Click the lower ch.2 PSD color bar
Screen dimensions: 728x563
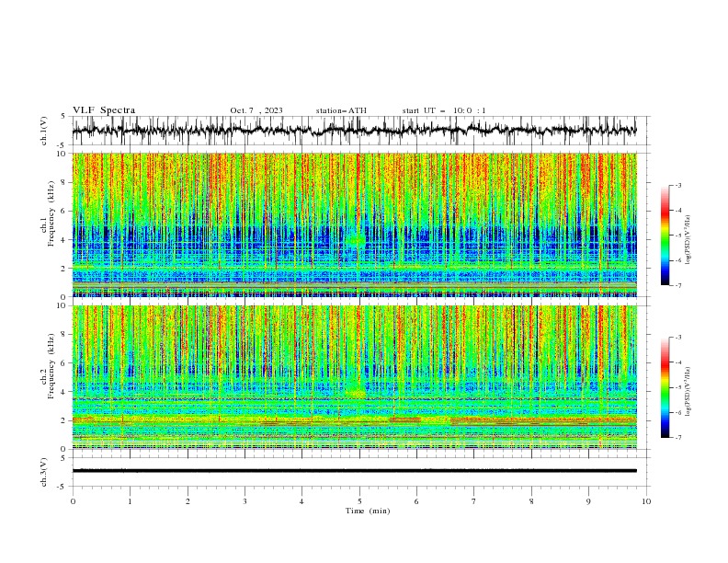pyautogui.click(x=665, y=387)
